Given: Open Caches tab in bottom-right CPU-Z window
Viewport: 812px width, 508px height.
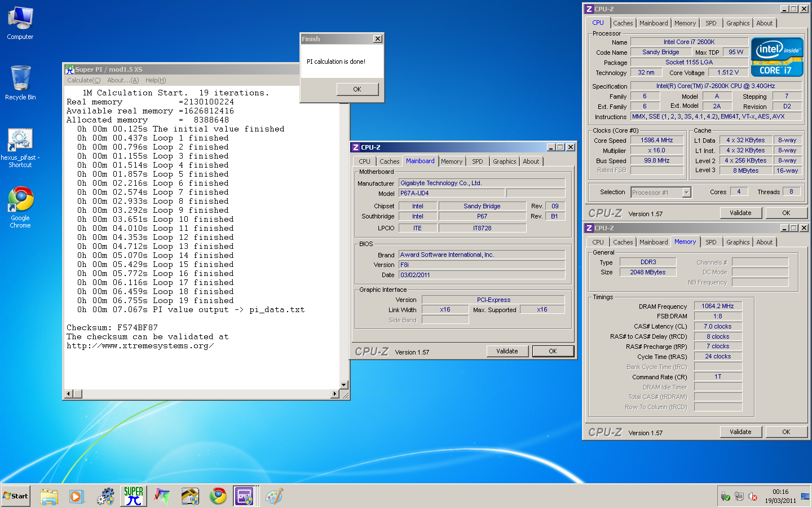Looking at the screenshot, I should pyautogui.click(x=623, y=242).
